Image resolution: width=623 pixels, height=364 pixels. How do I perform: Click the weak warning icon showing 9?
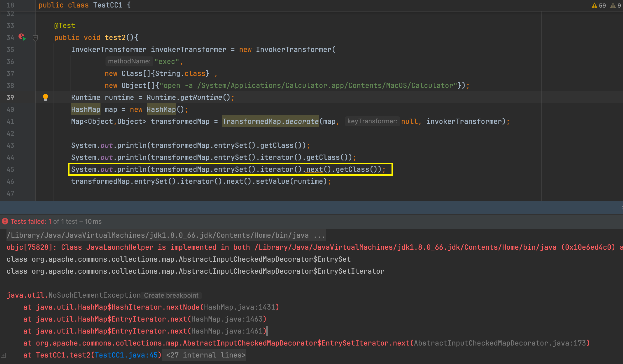[613, 5]
